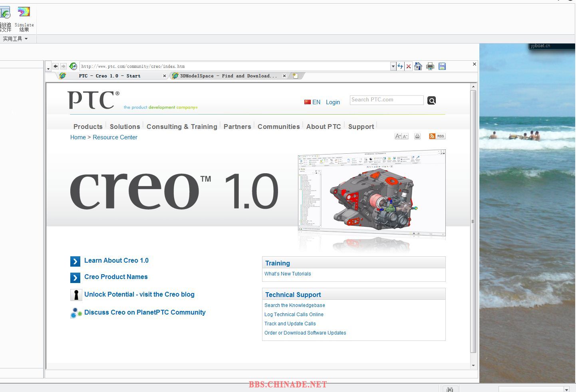Go back in embedded browser
576x392 pixels.
coord(56,66)
